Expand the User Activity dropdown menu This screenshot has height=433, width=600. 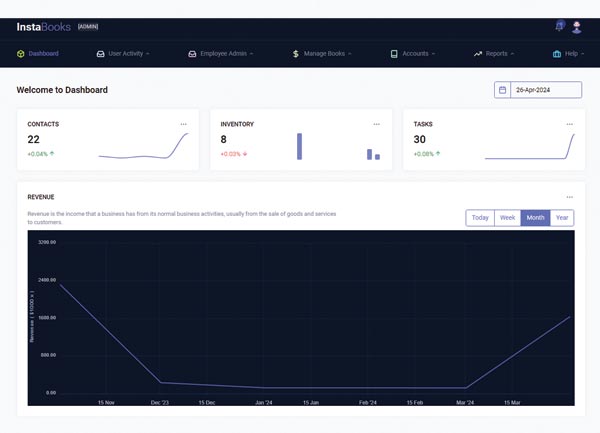click(x=122, y=53)
